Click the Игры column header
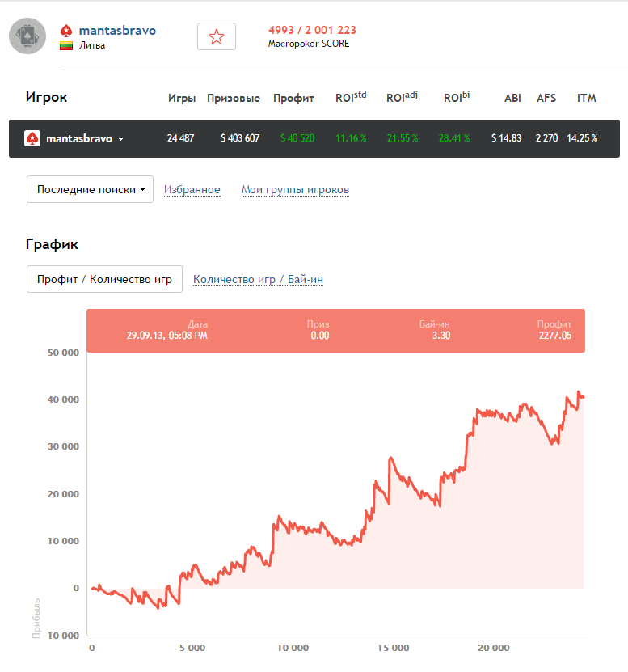Viewport: 628px width, 672px height. point(182,98)
